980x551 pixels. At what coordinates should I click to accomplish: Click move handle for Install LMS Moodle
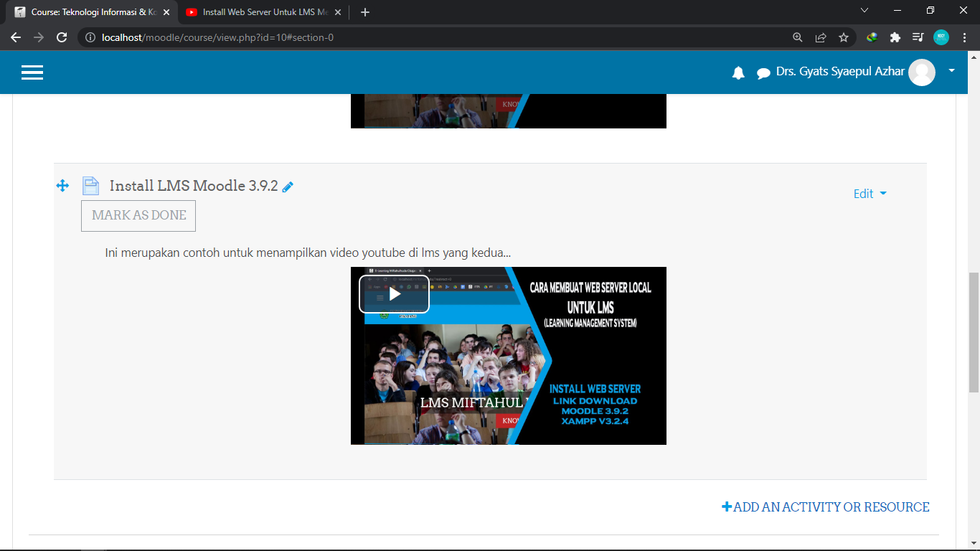click(x=62, y=186)
